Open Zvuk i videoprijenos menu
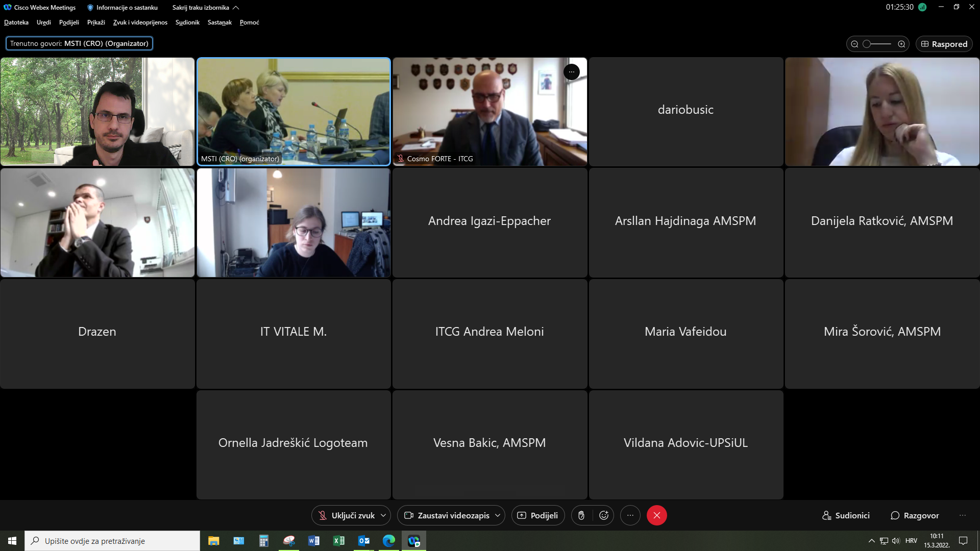 140,22
